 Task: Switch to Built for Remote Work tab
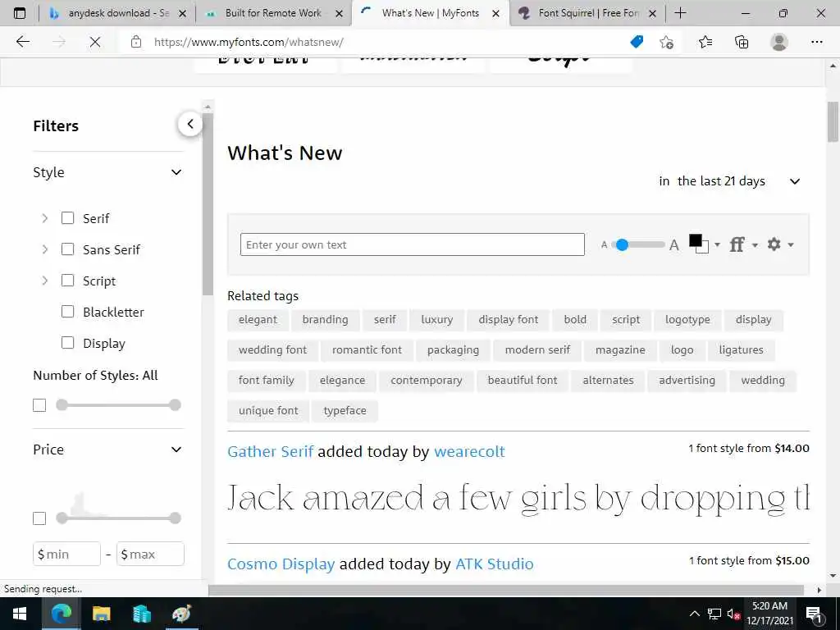[273, 13]
